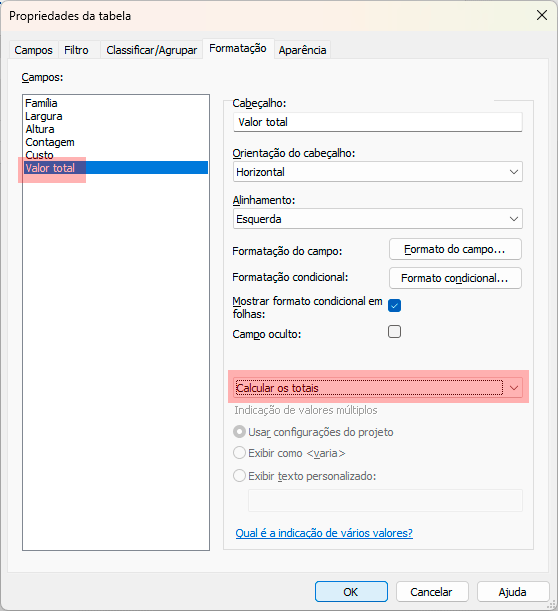The height and width of the screenshot is (611, 558).
Task: Go to the Classificar/Agrupar tab
Action: [x=152, y=50]
